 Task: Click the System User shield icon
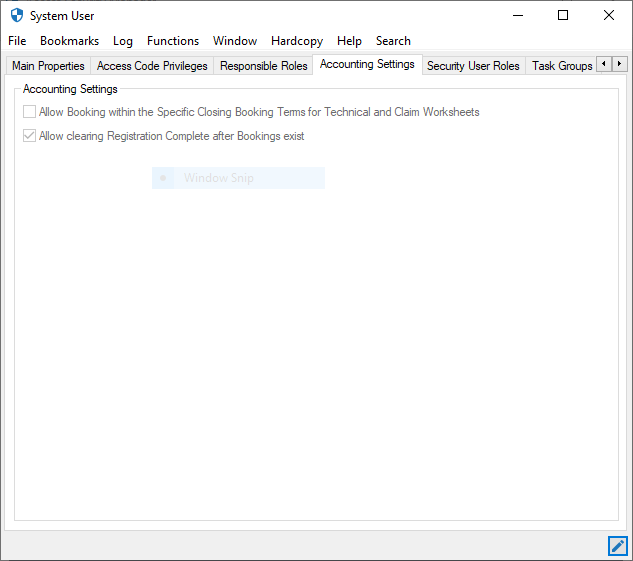pos(16,16)
